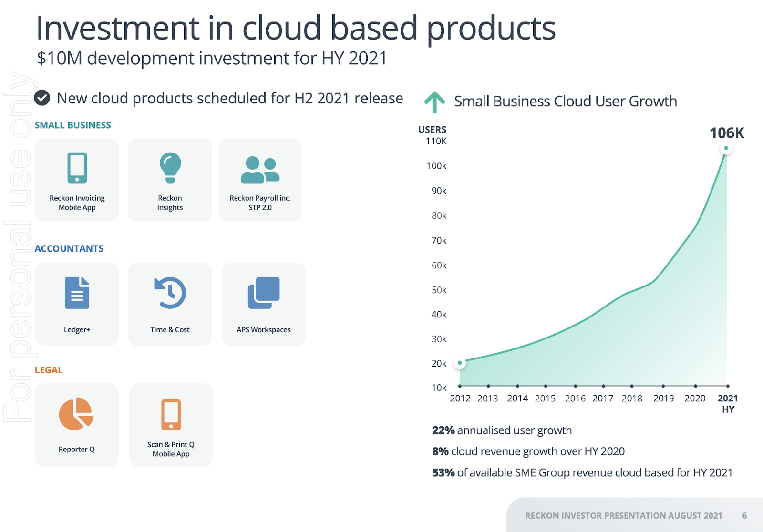
Task: Select the 'Scan & Print Q Mobile App' label
Action: [171, 449]
